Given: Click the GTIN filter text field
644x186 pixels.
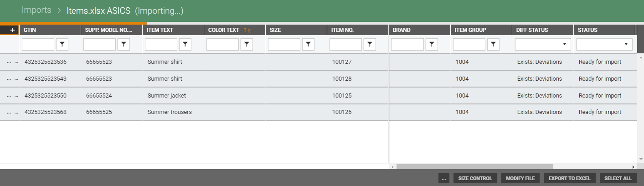Looking at the screenshot, I should click(38, 44).
